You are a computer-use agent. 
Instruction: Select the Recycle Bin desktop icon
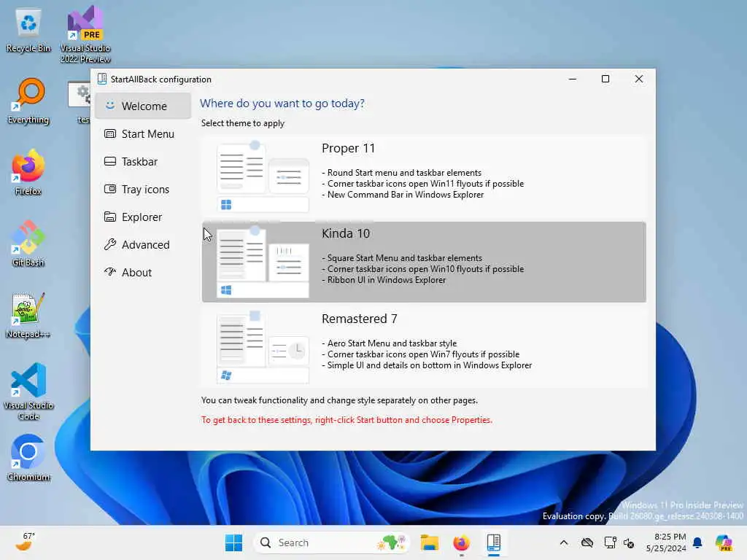tap(28, 31)
